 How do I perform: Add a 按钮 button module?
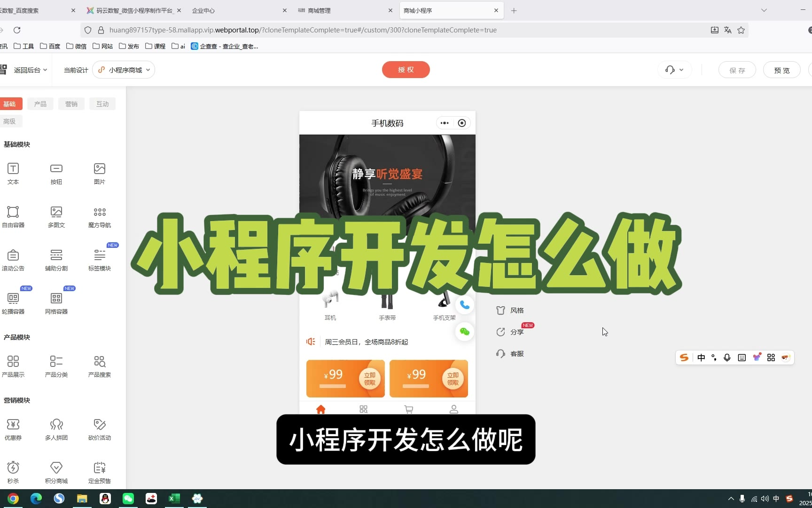click(56, 173)
